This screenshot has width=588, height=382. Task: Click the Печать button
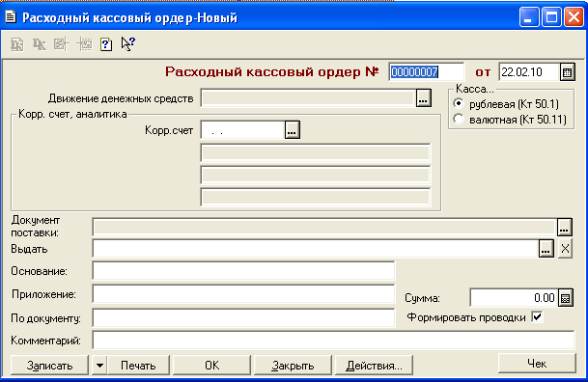138,366
